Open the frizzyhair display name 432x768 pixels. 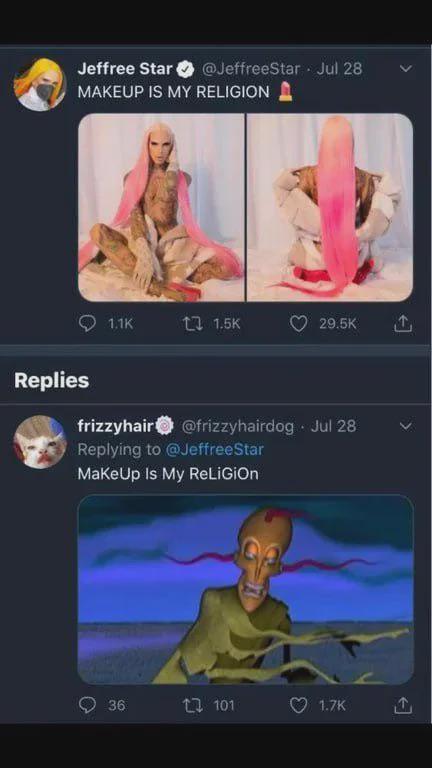(117, 426)
